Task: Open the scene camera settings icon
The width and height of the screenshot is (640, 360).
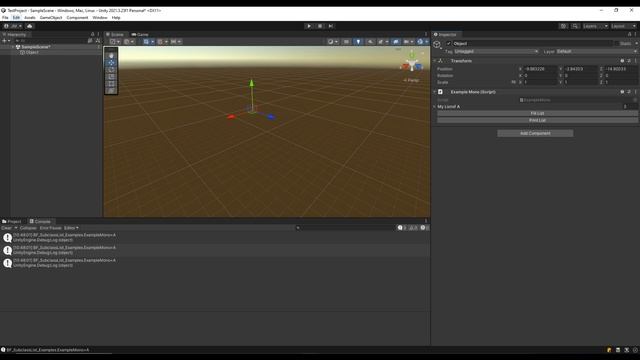Action: point(408,42)
